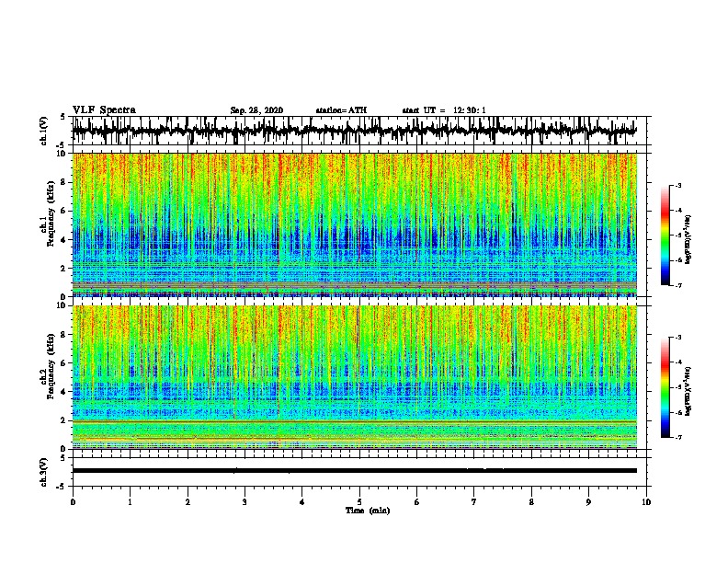Image resolution: width=728 pixels, height=563 pixels.
Task: Click time axis tick label "8"
Action: coord(531,502)
